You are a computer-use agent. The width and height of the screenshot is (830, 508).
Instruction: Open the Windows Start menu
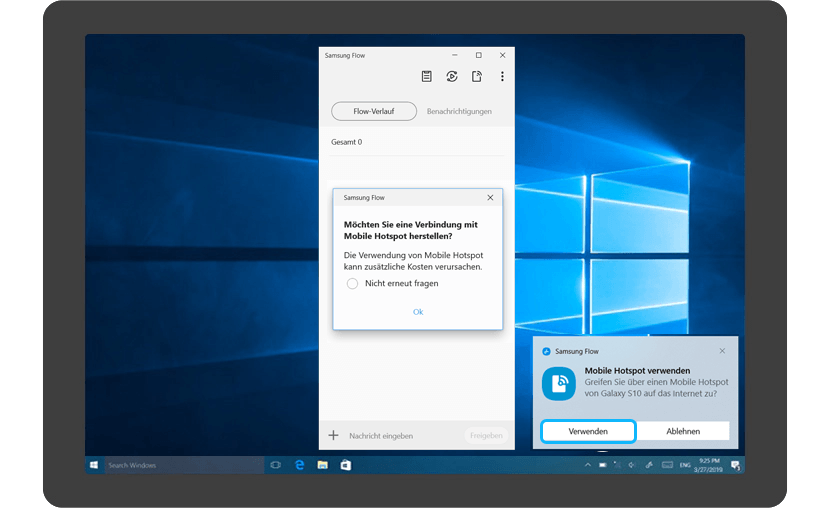pyautogui.click(x=94, y=465)
